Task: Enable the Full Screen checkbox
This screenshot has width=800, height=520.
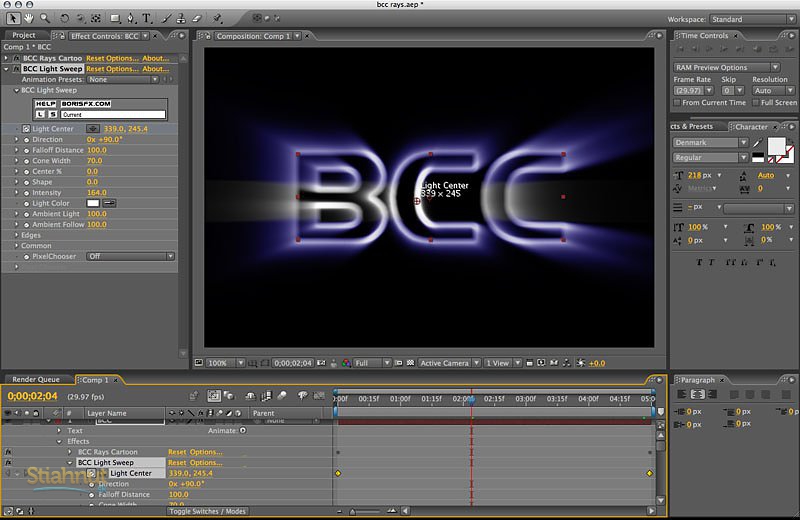Action: pyautogui.click(x=756, y=103)
